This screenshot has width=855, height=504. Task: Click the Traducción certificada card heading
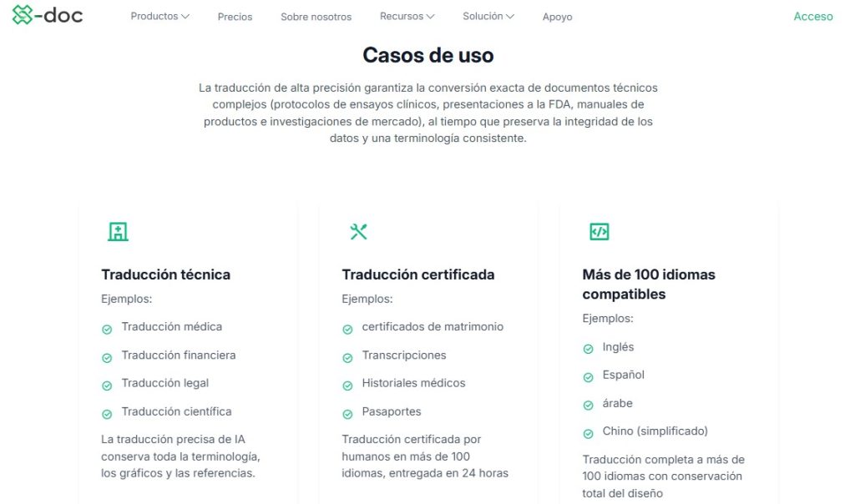coord(417,274)
